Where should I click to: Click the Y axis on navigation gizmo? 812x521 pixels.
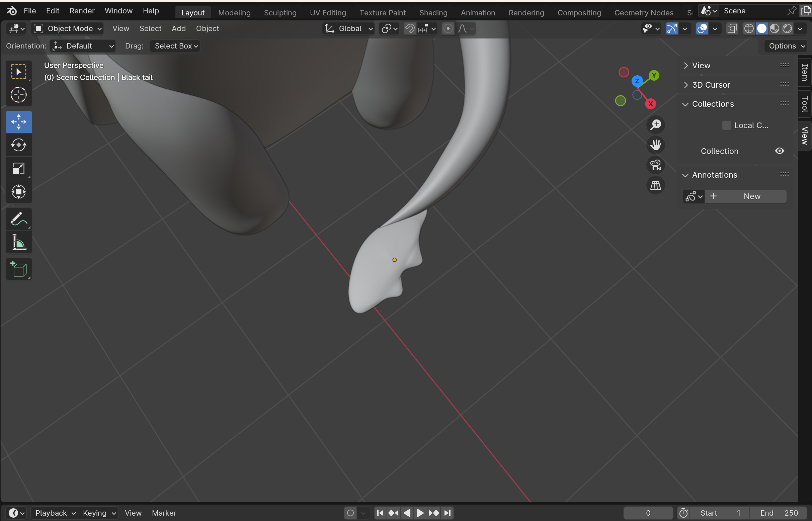(654, 75)
